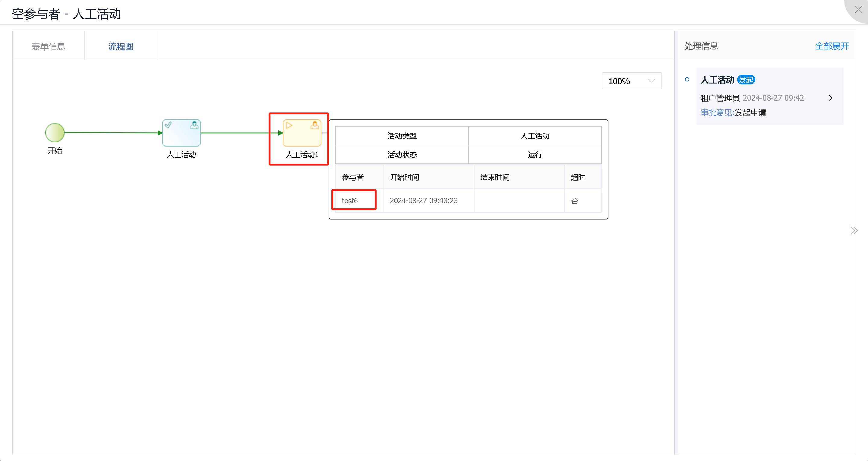Select the test6 participant cell
Viewport: 868px width, 461px height.
[x=350, y=201]
